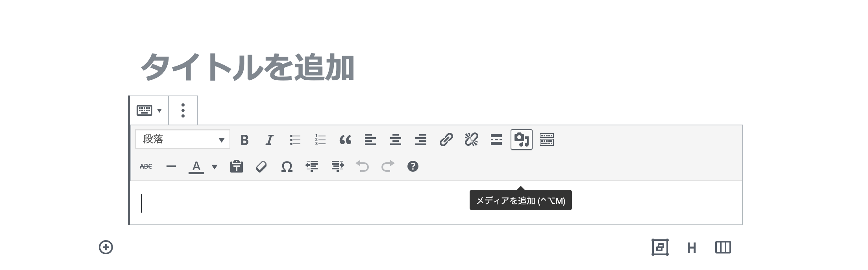The width and height of the screenshot is (868, 270).
Task: Apply the text color A swatch
Action: click(x=196, y=166)
